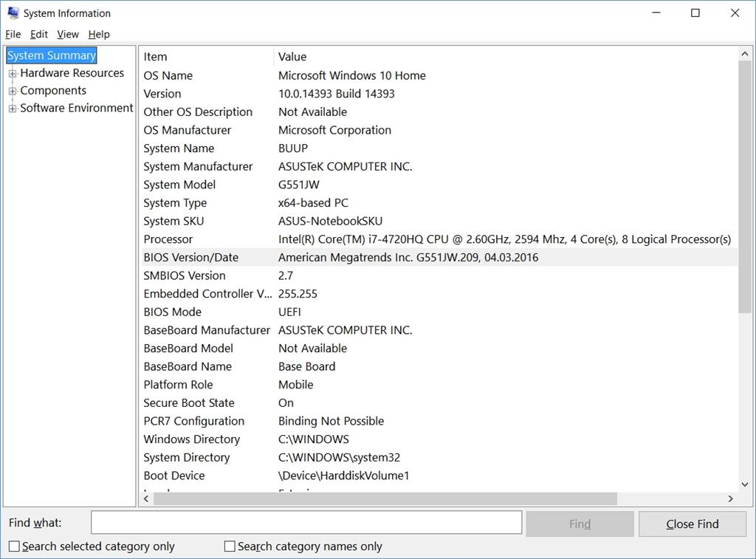Select the System SKU row

439,221
